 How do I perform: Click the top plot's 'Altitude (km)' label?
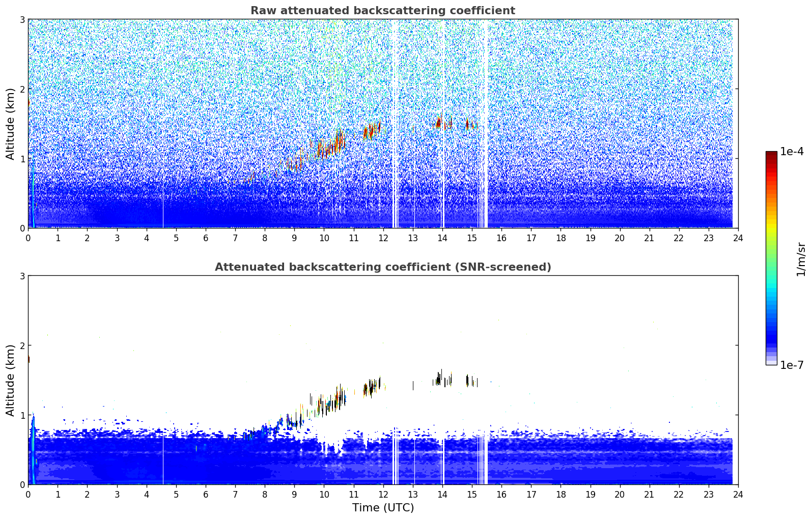(x=10, y=124)
